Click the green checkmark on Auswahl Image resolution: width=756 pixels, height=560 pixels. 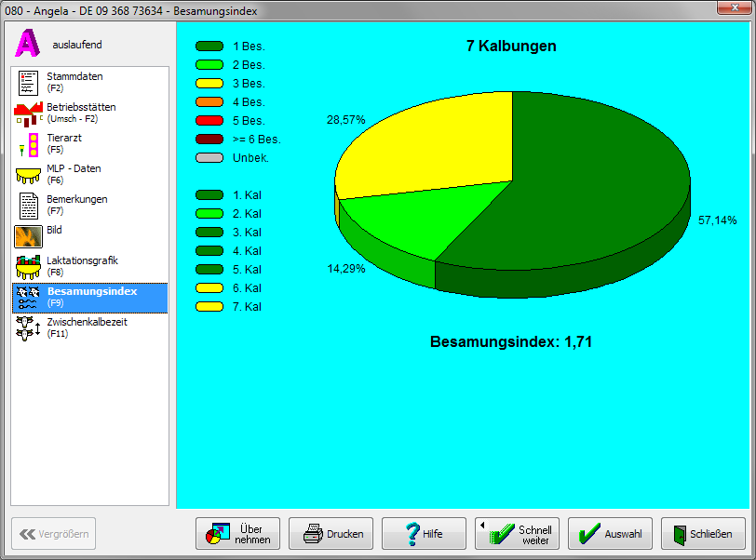click(589, 534)
